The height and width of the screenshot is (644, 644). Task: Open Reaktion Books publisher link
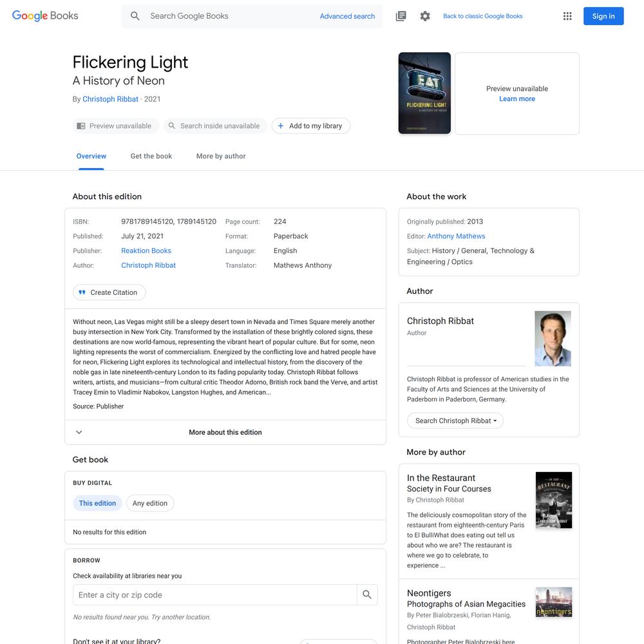click(146, 251)
